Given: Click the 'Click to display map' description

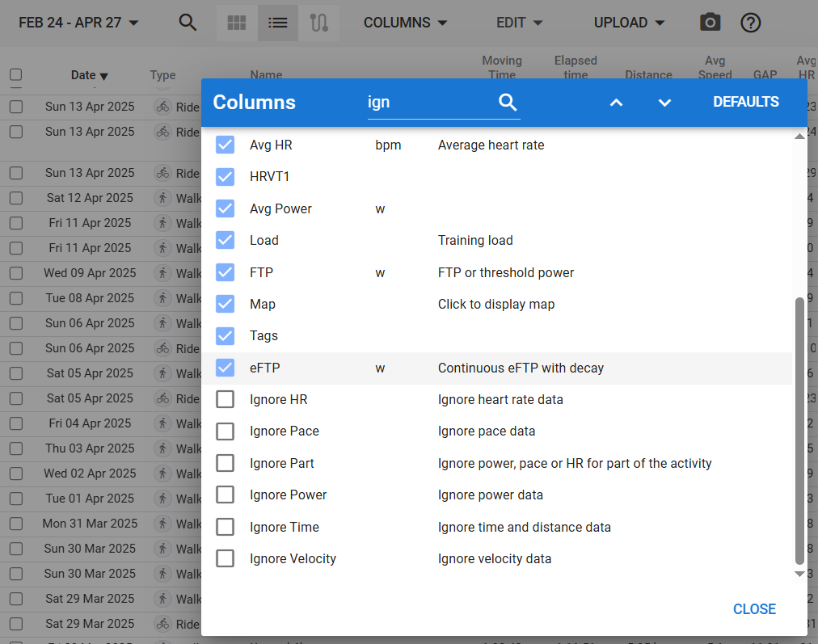Looking at the screenshot, I should tap(496, 305).
